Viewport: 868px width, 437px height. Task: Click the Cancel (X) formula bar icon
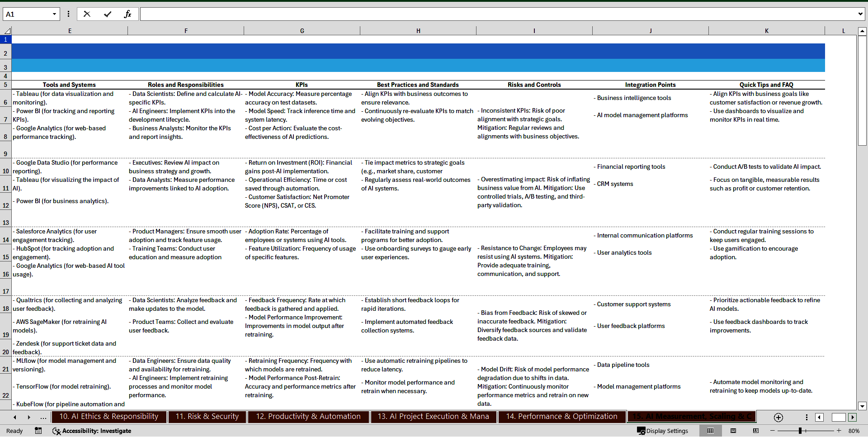[x=87, y=14]
